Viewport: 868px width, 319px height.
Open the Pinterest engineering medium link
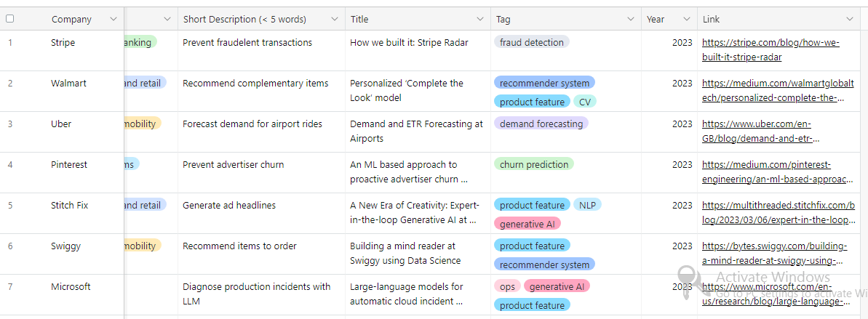coord(778,172)
